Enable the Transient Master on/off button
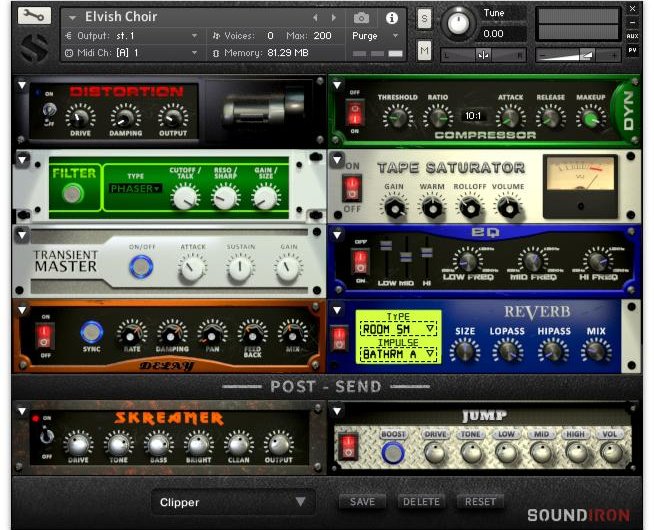This screenshot has height=530, width=654. point(143,268)
